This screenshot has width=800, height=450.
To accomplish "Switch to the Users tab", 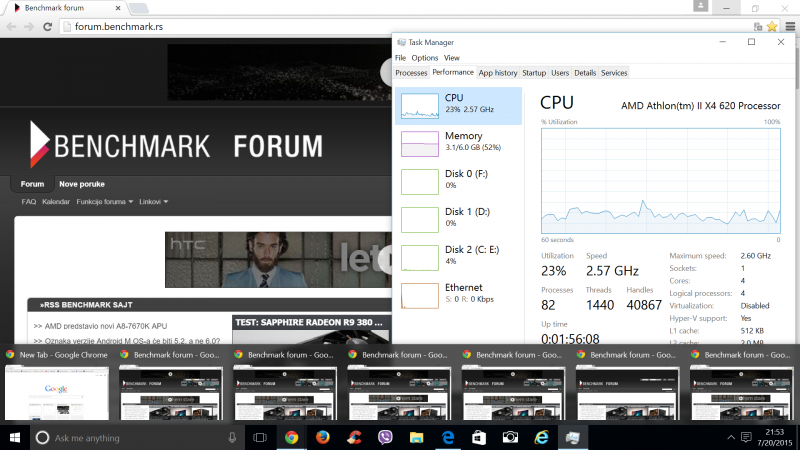I will click(x=560, y=73).
